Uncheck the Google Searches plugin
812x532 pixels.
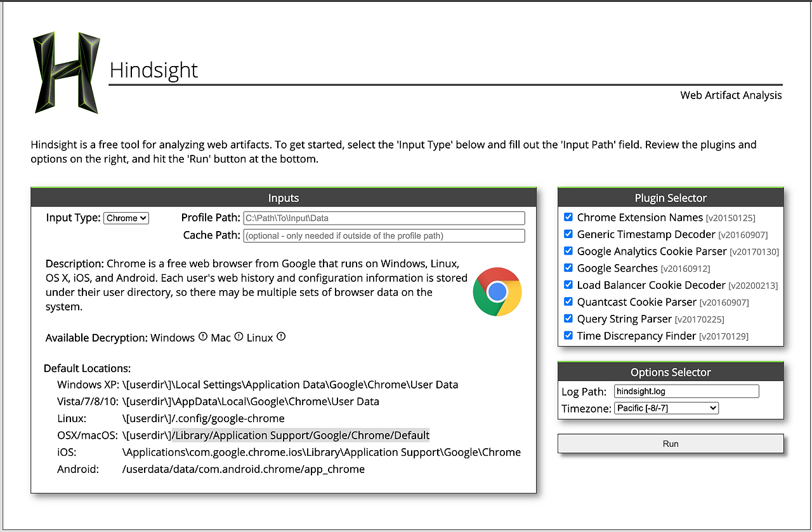pyautogui.click(x=568, y=268)
